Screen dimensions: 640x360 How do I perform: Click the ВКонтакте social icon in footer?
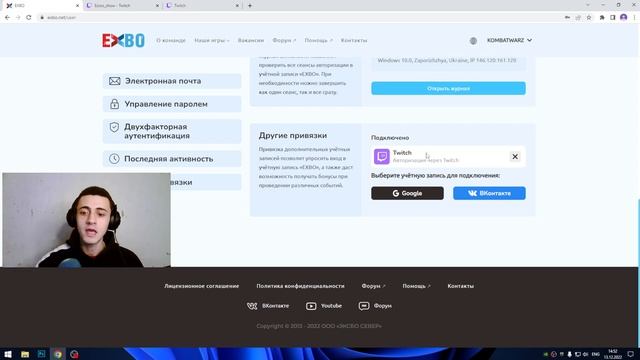[252, 306]
